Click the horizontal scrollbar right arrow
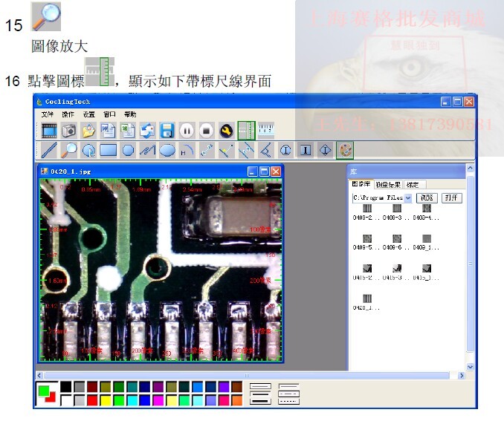Viewport: 504px width, 421px height. point(462,376)
